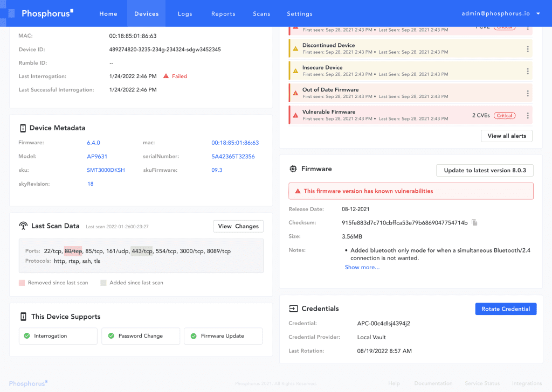Click the Firmware Update green checkmark item

click(223, 336)
